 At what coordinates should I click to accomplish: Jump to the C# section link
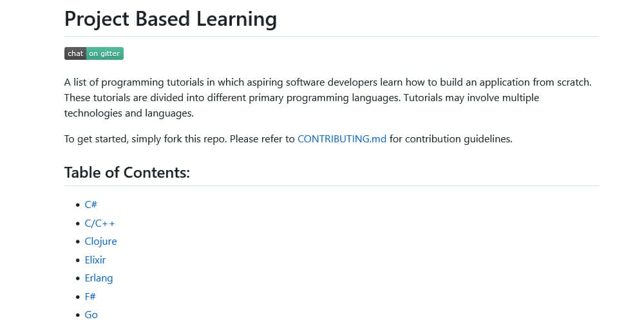[91, 205]
